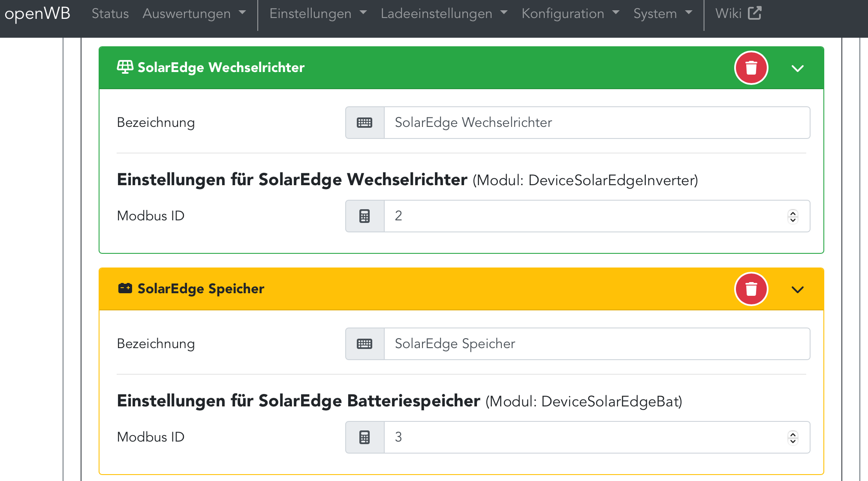Click the Bezeichnung label in Wechselrichter card
Image resolution: width=868 pixels, height=481 pixels.
tap(156, 123)
